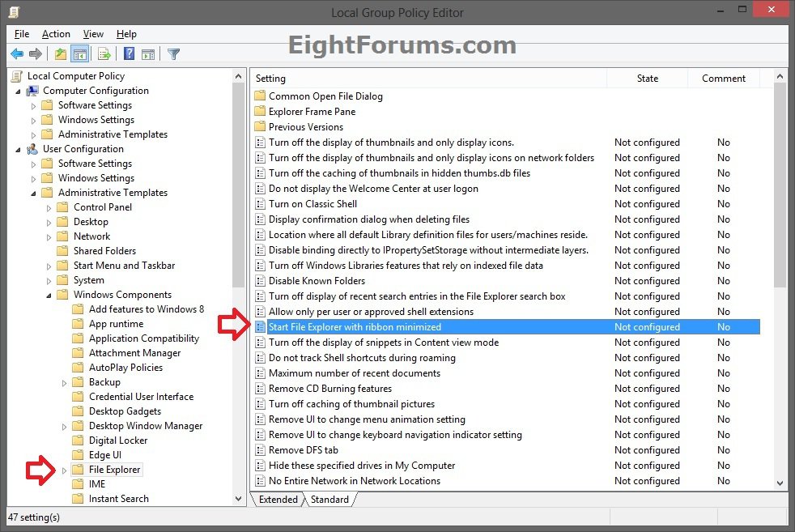Screen dimensions: 795x532
Task: Switch to the Extended tab
Action: click(x=278, y=500)
